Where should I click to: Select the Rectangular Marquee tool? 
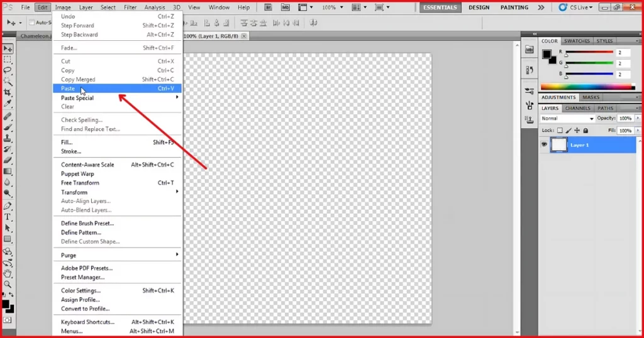tap(8, 60)
